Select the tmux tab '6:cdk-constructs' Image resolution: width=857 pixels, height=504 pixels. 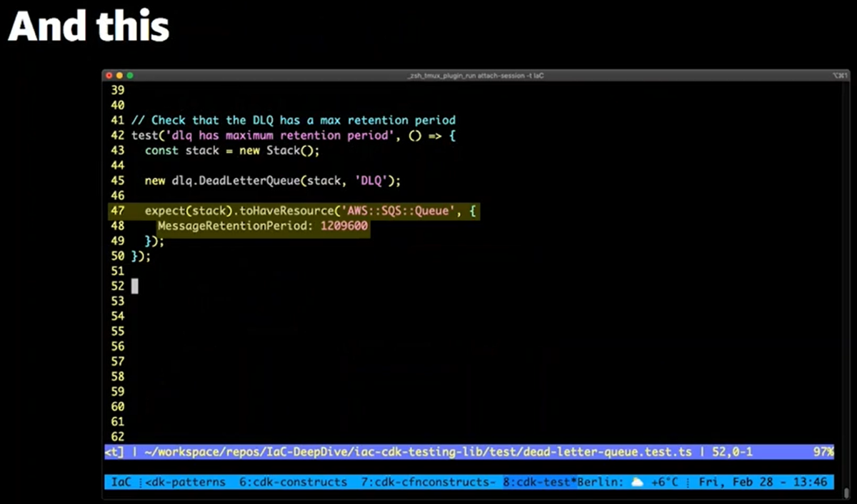pyautogui.click(x=293, y=482)
